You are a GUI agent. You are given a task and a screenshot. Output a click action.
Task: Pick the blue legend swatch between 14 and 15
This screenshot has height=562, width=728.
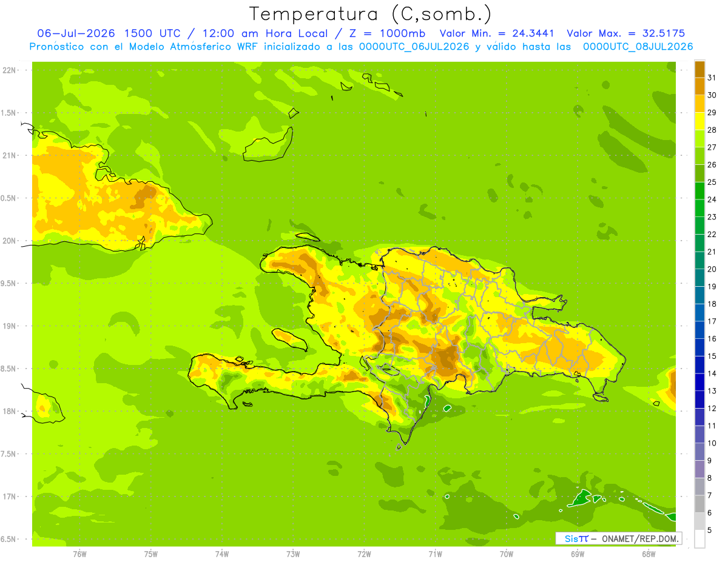(x=699, y=364)
